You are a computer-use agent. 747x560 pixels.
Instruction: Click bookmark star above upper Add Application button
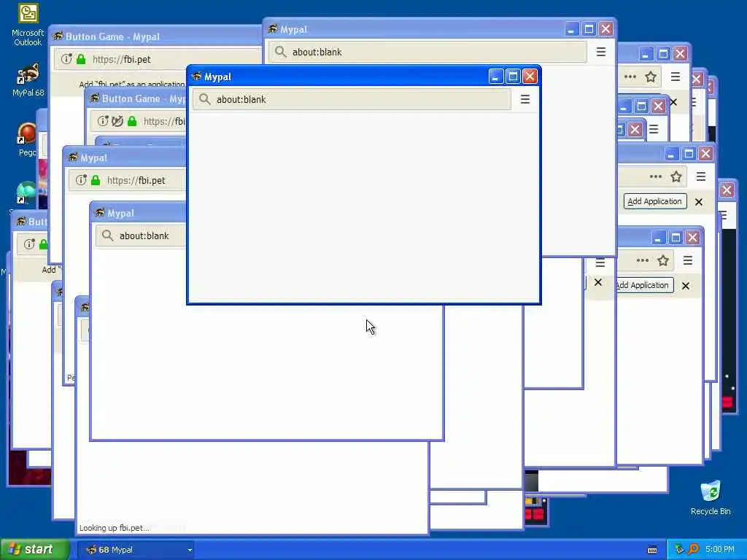(676, 176)
